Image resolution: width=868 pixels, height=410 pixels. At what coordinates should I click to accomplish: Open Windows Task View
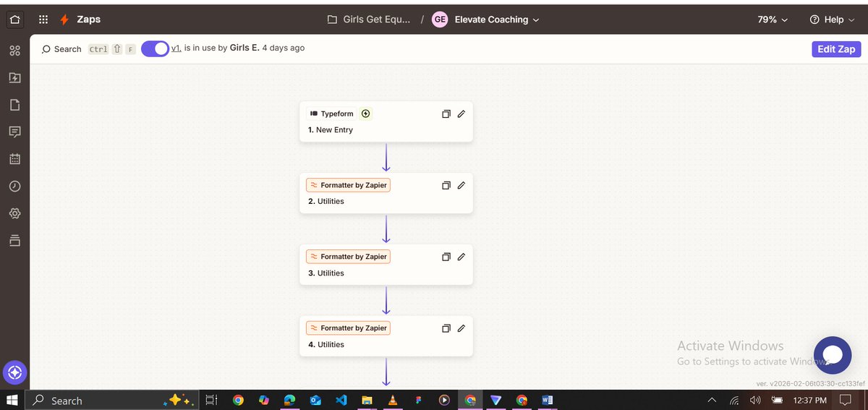211,400
